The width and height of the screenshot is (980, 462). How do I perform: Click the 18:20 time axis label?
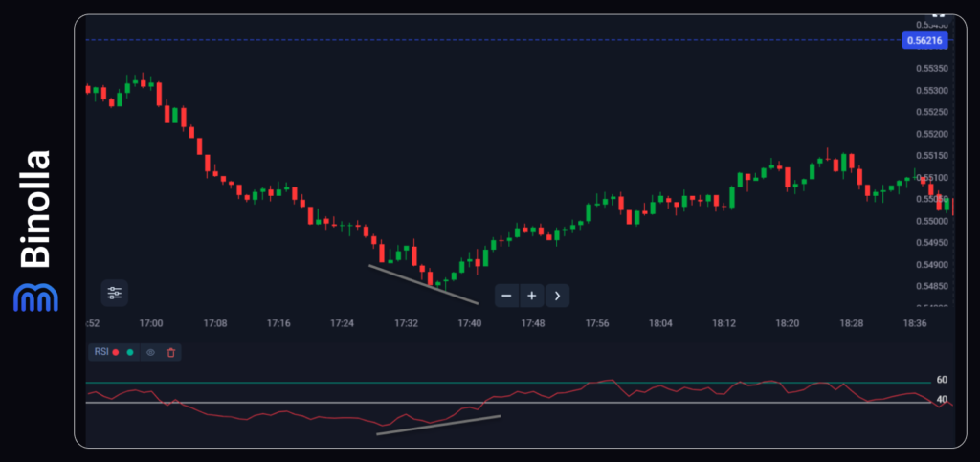click(788, 323)
